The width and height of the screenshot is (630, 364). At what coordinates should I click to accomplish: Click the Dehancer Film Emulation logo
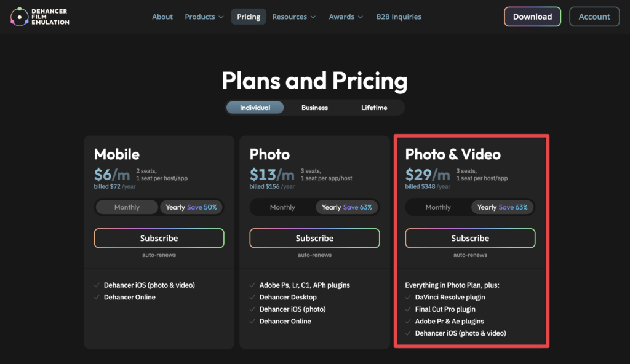click(40, 17)
